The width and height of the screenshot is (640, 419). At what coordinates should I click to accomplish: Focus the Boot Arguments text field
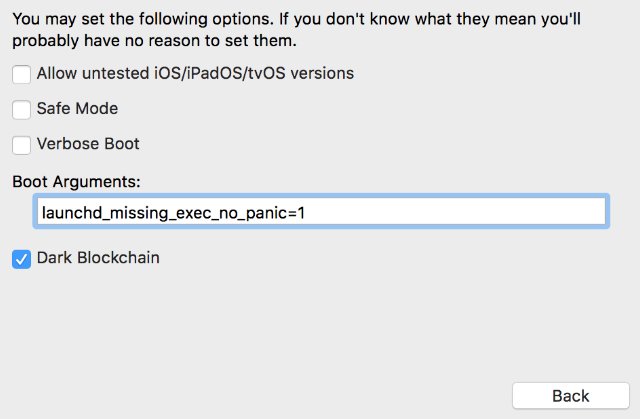[319, 212]
